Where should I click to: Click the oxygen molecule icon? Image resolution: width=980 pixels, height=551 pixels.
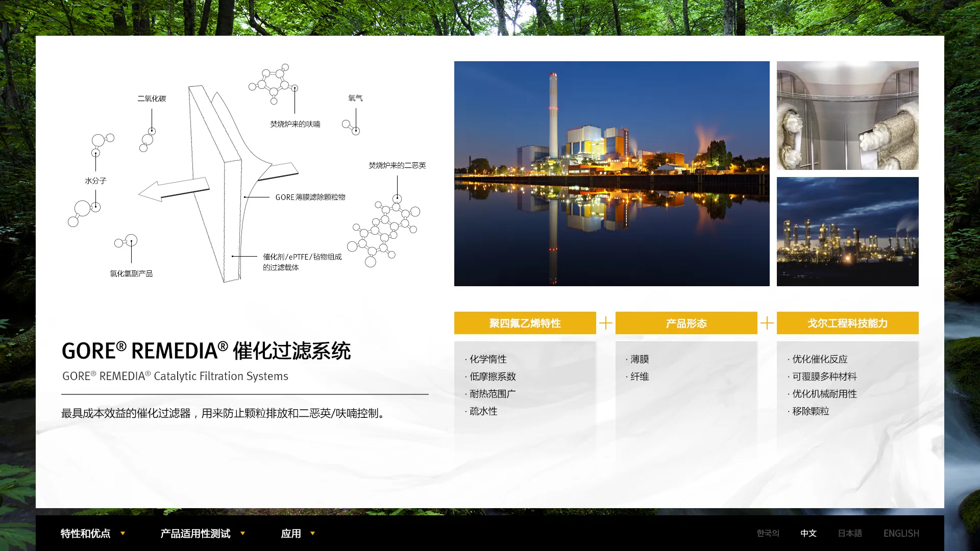[x=351, y=127]
